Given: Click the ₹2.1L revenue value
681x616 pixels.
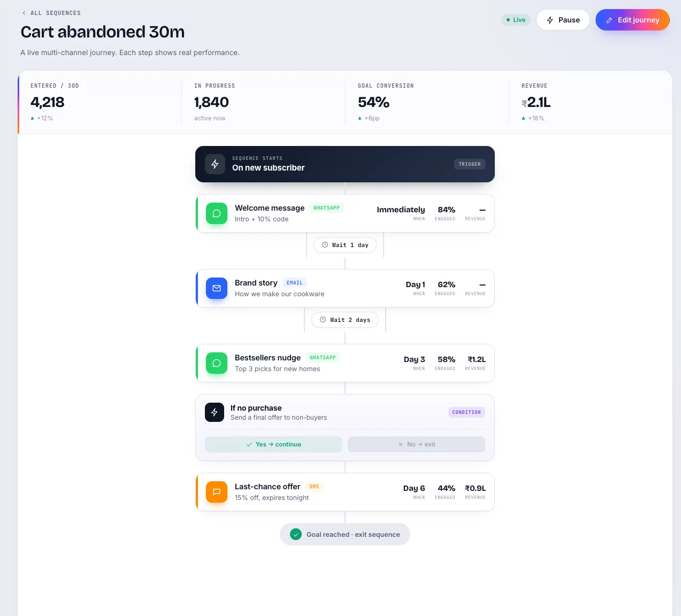Looking at the screenshot, I should click(x=536, y=102).
